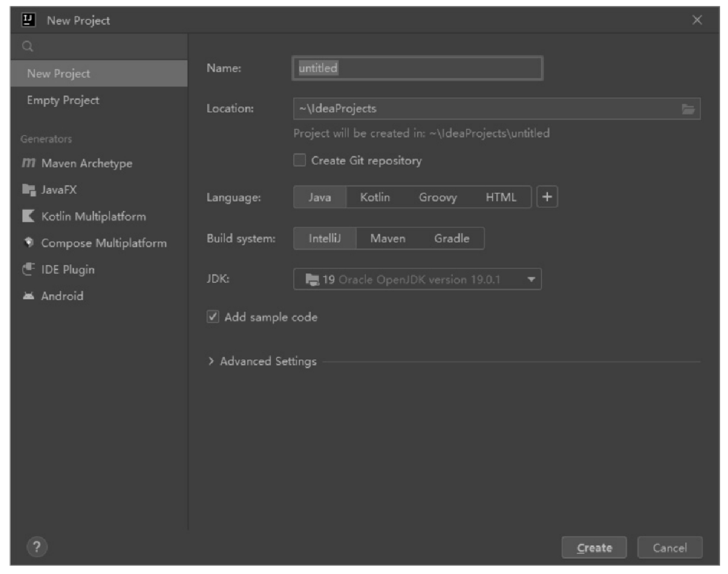The width and height of the screenshot is (728, 574).
Task: Select Empty Project in the sidebar
Action: 99,100
